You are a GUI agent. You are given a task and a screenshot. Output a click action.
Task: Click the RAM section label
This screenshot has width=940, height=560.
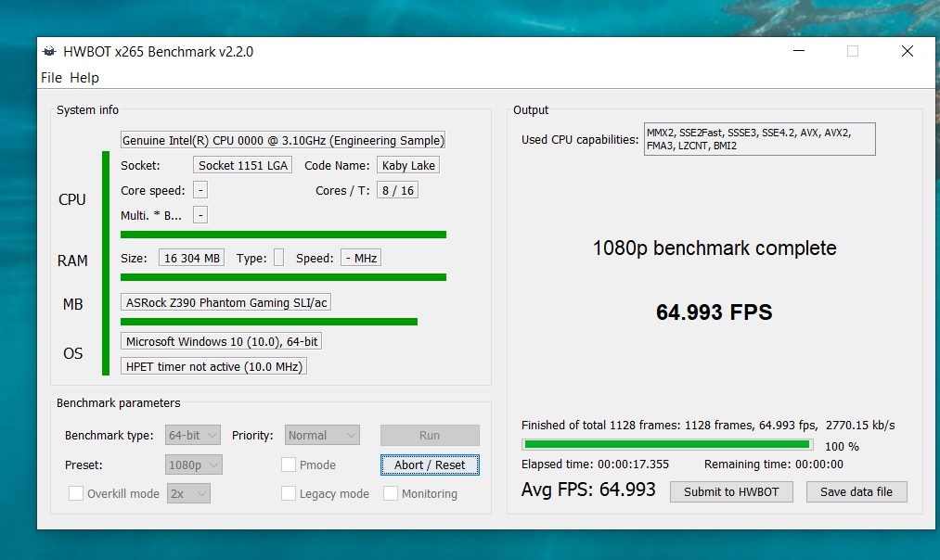coord(72,261)
